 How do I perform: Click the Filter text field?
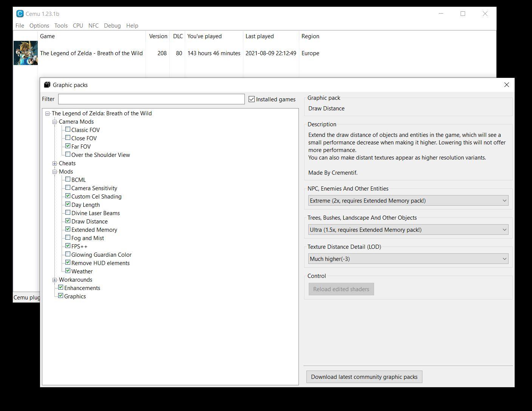[151, 99]
